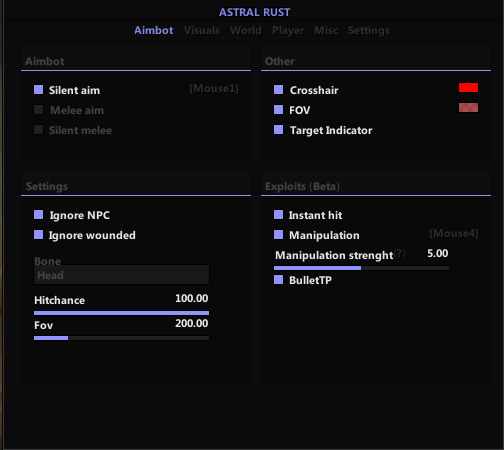Toggle the Target Indicator checkbox
The height and width of the screenshot is (450, 504).
279,130
